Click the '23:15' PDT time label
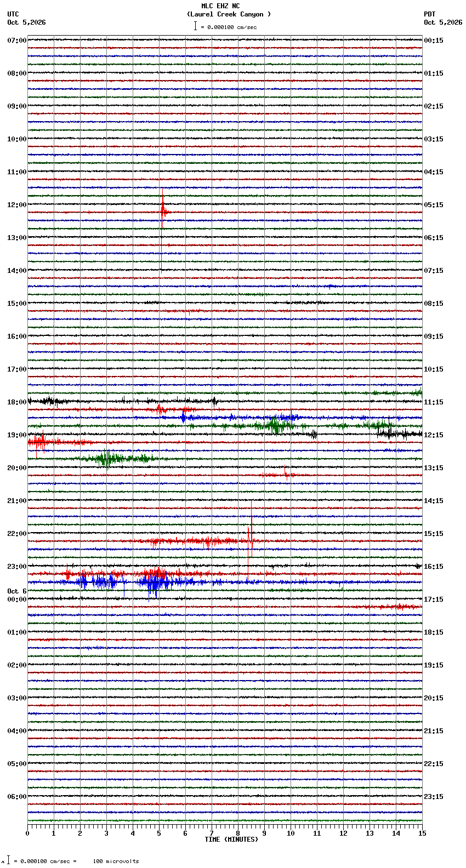Screen dimensions: 466x868 coord(434,797)
